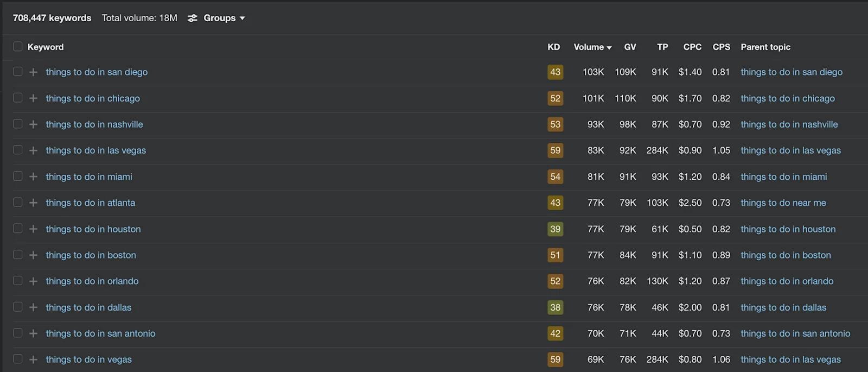The height and width of the screenshot is (372, 868).
Task: Sort the table by the KD column header
Action: click(x=553, y=47)
